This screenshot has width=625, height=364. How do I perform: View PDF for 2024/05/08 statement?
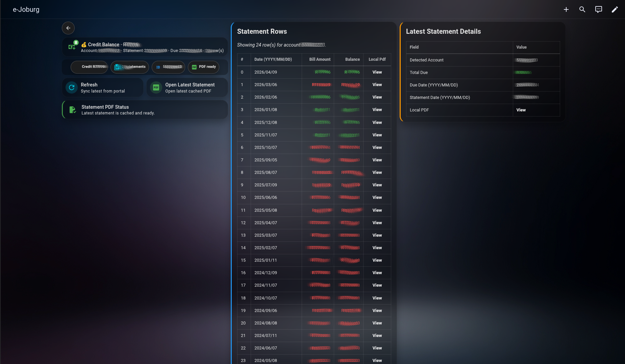377,361
